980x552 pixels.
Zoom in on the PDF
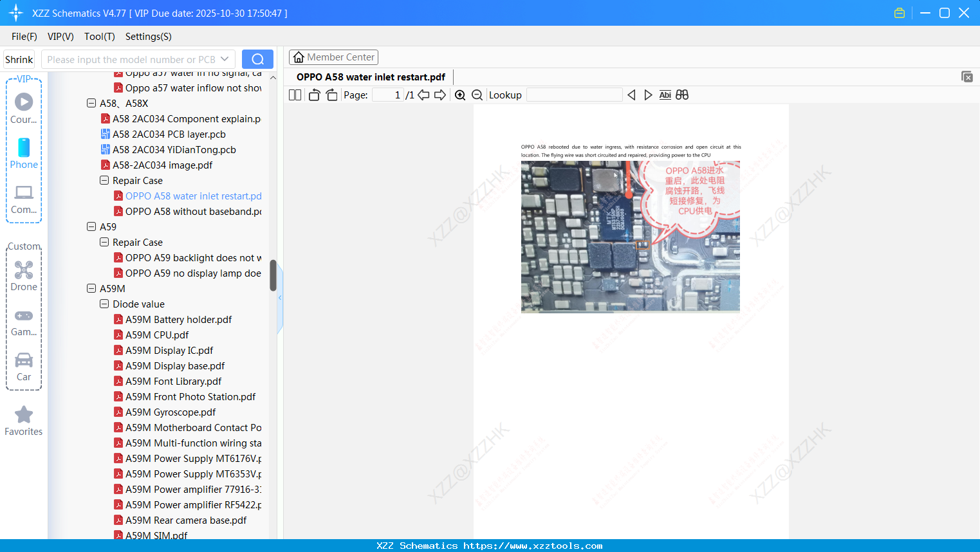coord(460,95)
